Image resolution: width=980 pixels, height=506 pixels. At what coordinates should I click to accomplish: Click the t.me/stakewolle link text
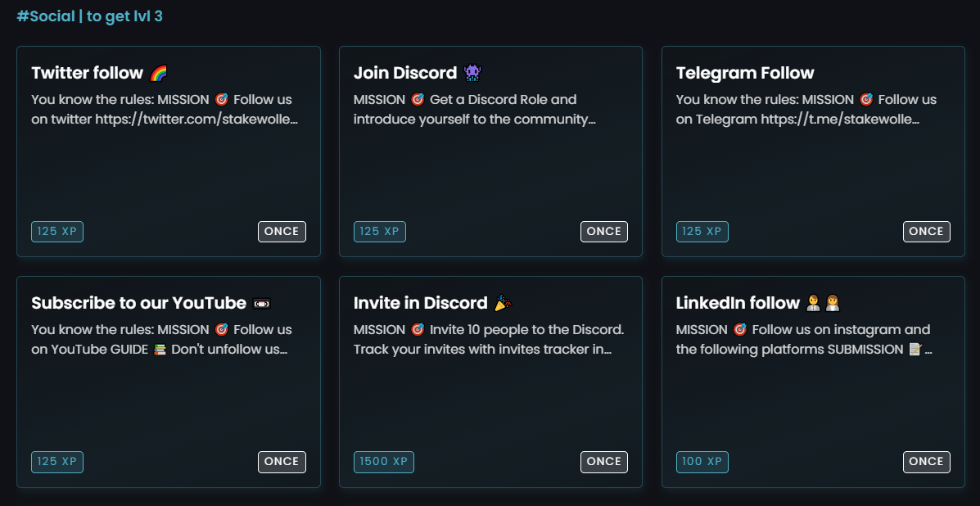(840, 119)
